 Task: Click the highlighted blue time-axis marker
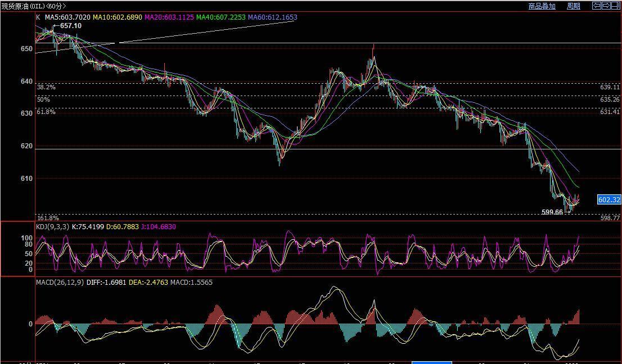click(x=431, y=362)
